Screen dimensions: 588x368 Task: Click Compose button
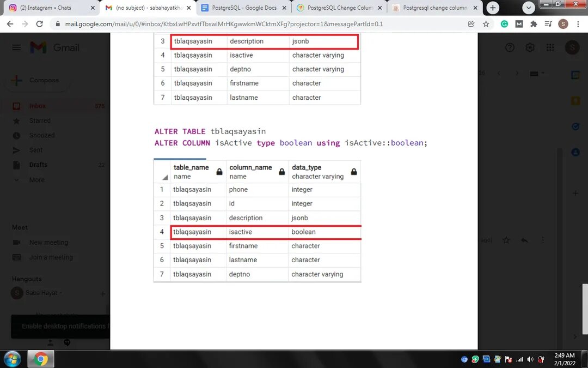pyautogui.click(x=36, y=80)
